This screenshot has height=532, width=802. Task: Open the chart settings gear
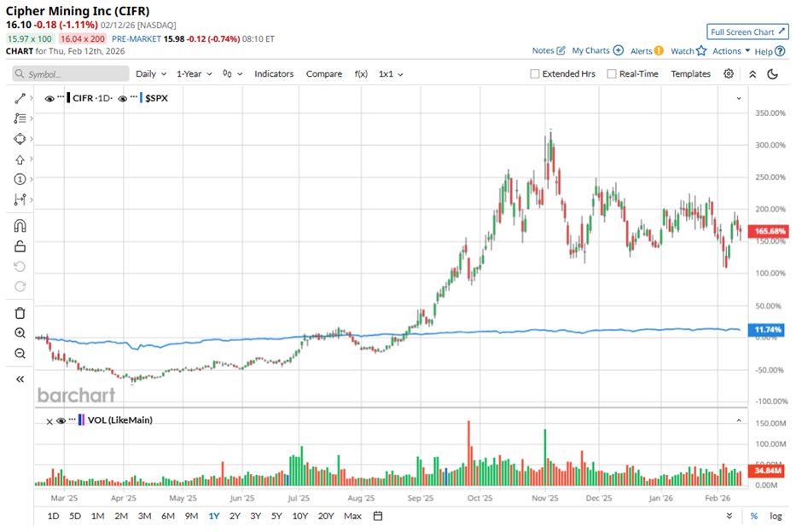tap(729, 74)
